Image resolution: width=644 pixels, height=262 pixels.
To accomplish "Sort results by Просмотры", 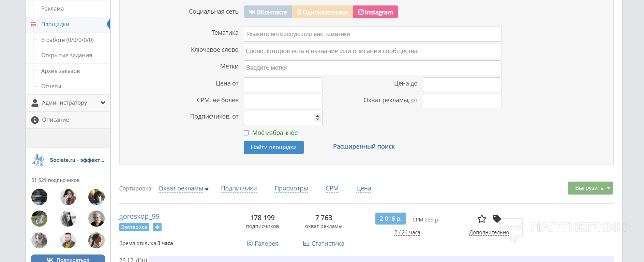I will (x=291, y=188).
